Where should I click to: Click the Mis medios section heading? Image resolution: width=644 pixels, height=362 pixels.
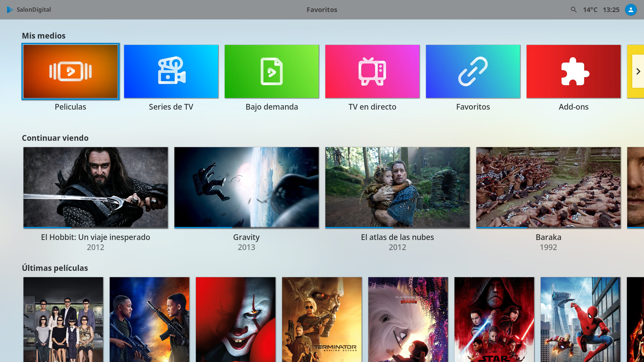coord(44,36)
